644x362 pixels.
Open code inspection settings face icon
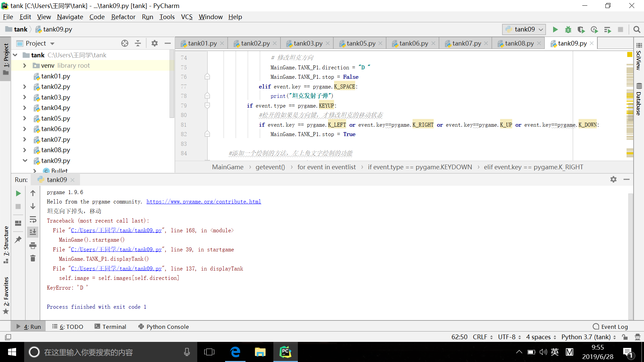638,337
